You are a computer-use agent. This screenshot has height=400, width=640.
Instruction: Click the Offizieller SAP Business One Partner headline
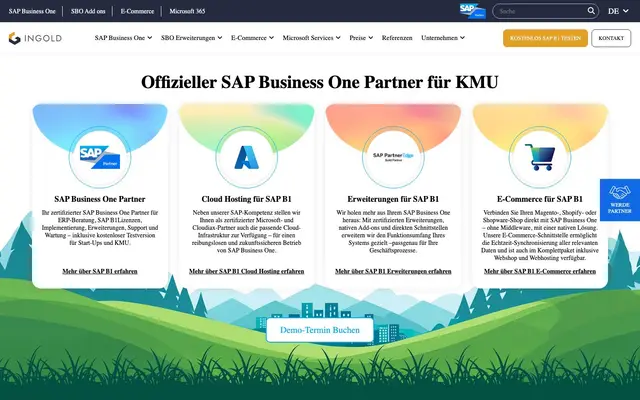point(320,82)
